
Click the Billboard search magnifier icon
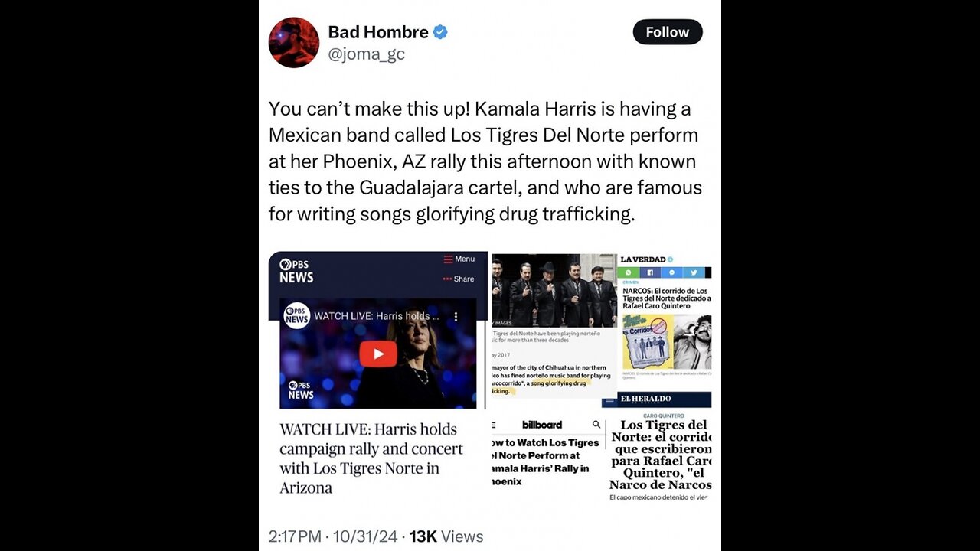pos(596,425)
